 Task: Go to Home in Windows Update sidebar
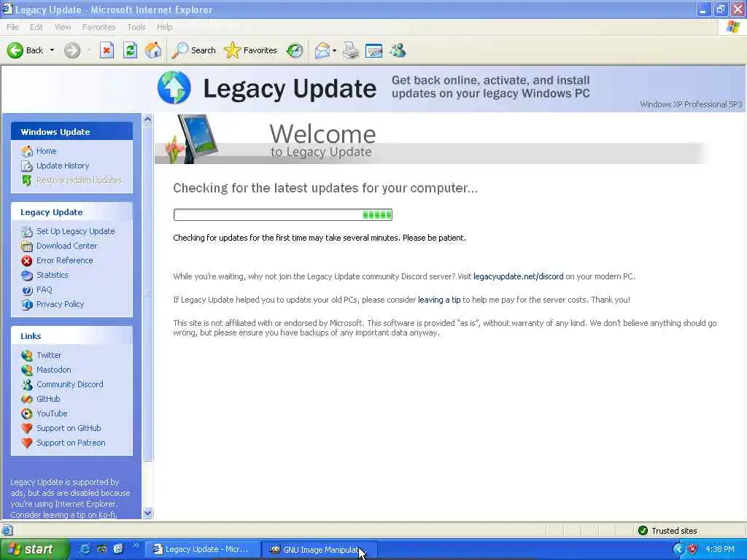(46, 151)
